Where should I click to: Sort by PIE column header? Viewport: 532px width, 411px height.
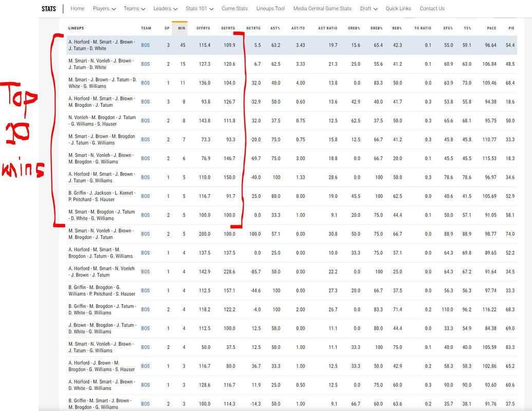511,28
